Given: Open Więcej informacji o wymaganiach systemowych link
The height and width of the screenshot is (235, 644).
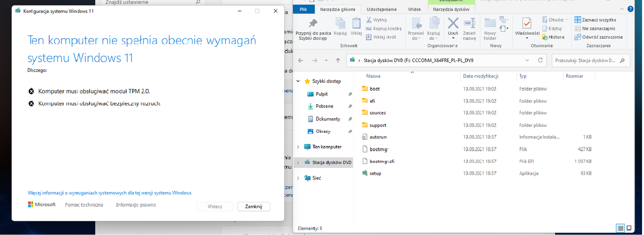Looking at the screenshot, I should tap(110, 193).
